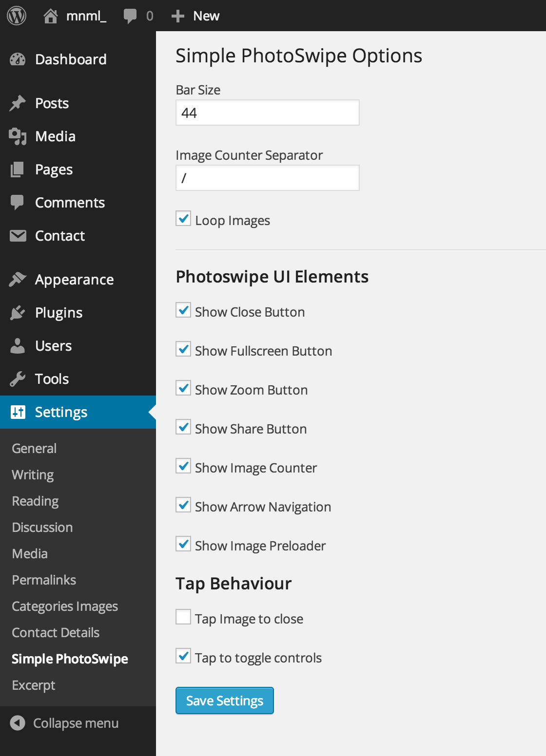Enable Tap Image to close

[x=183, y=617]
